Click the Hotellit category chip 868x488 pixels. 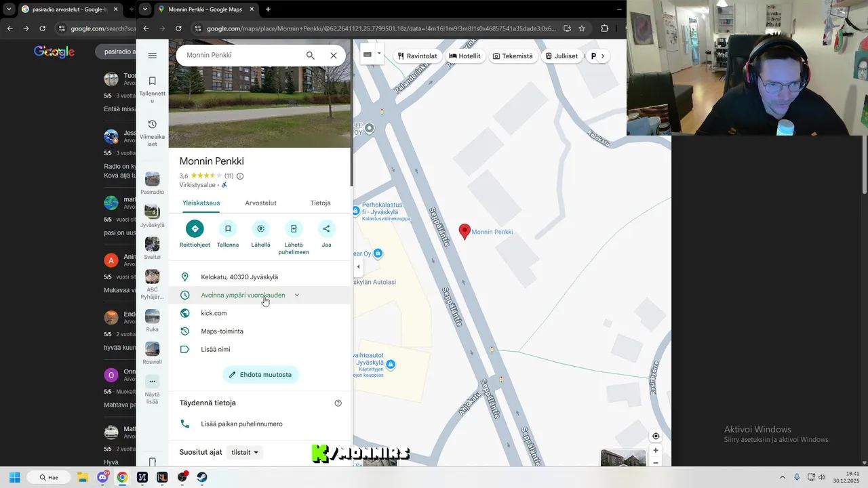[465, 56]
